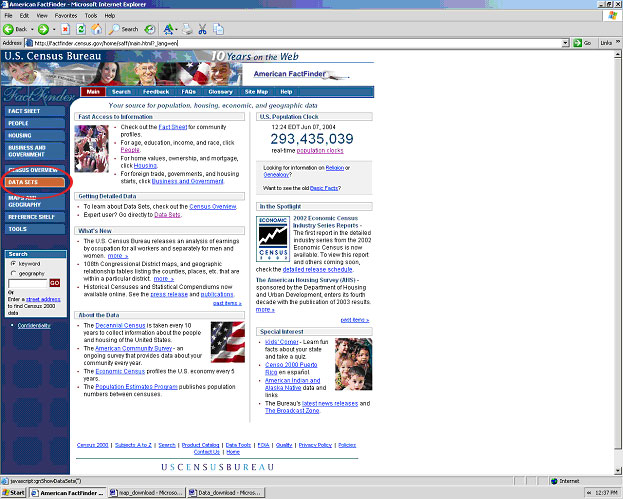Click Maps and Geography sidebar button
Screen dimensions: 623x499
tap(35, 201)
